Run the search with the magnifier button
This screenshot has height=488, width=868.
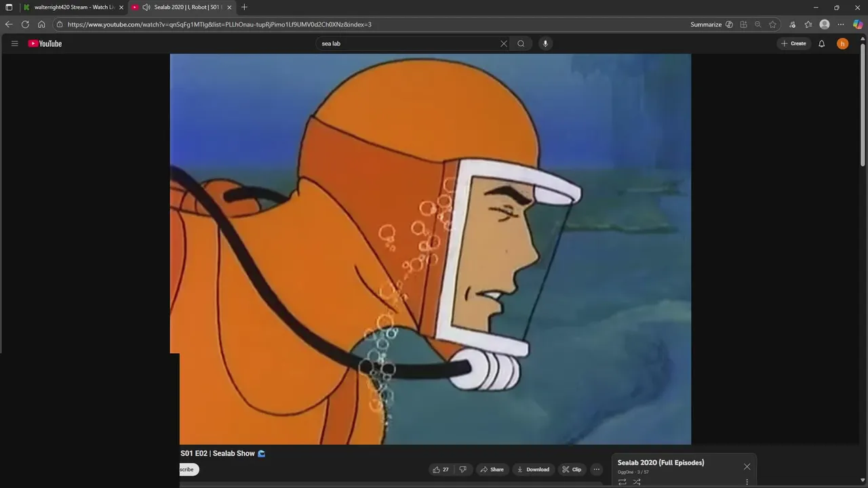pos(521,43)
